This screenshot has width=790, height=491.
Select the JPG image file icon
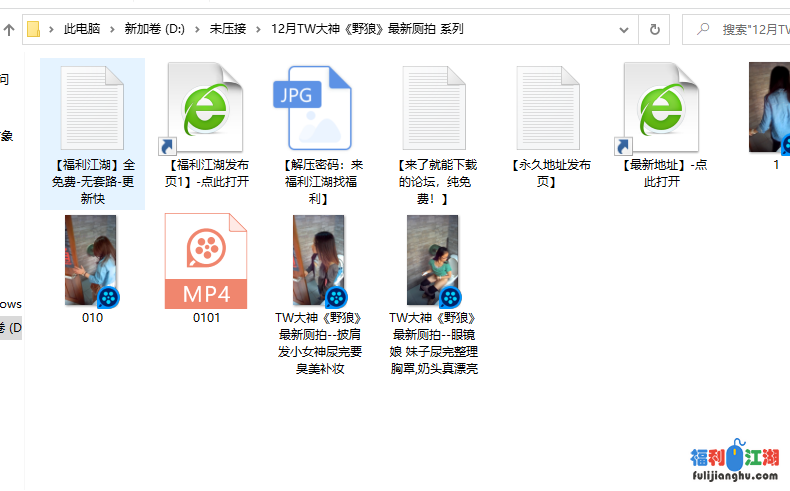click(320, 107)
